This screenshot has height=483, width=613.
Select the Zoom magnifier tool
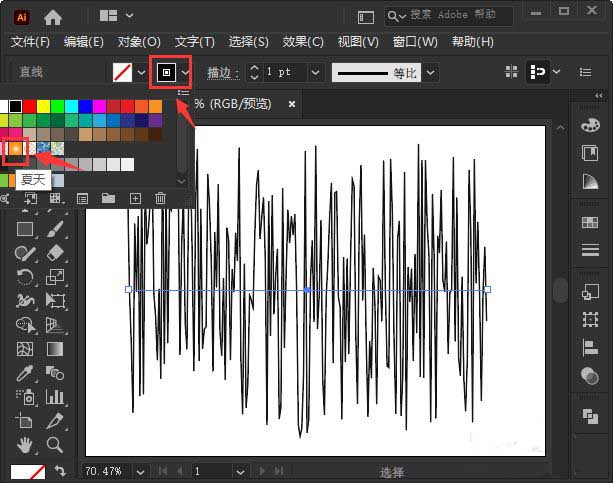[x=55, y=445]
